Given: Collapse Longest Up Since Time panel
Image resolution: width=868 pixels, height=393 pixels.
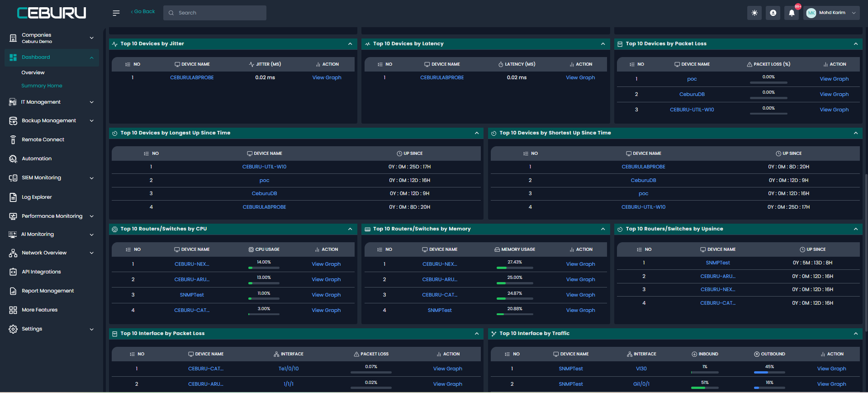Looking at the screenshot, I should [477, 133].
